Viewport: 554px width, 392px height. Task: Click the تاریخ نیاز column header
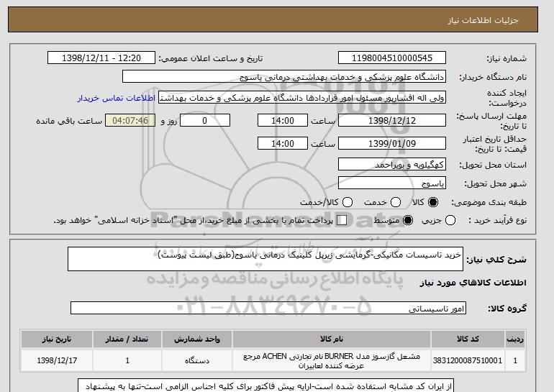(57, 339)
